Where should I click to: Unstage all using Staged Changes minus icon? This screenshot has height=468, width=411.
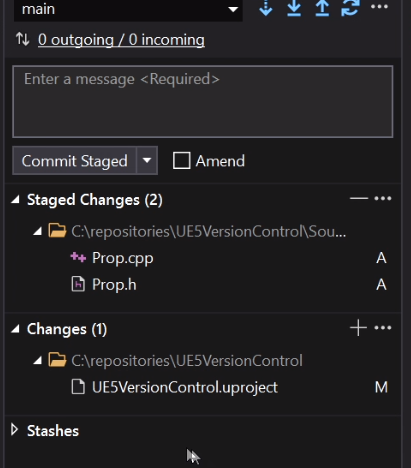(359, 199)
